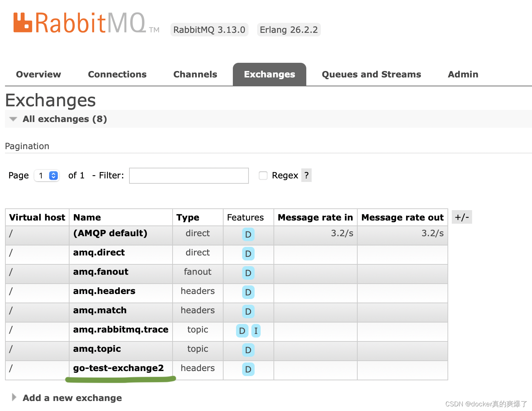Image resolution: width=532 pixels, height=411 pixels.
Task: Go to the Channels tab
Action: [x=195, y=74]
